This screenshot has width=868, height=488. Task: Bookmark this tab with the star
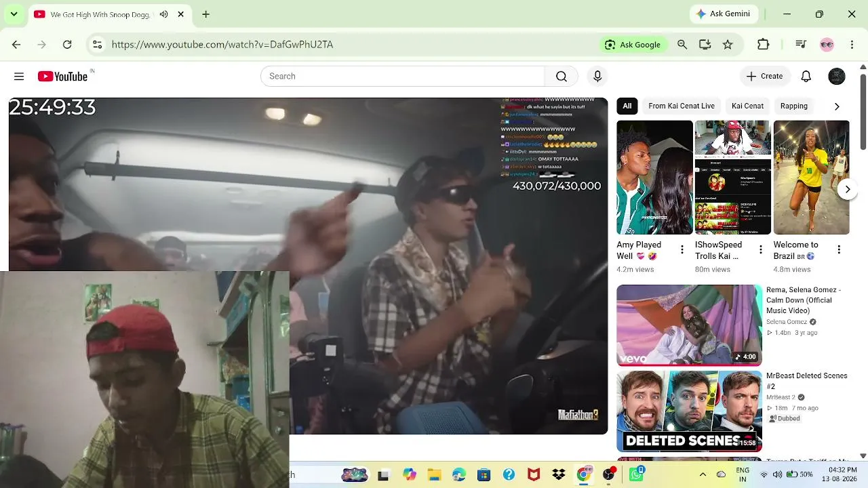click(728, 45)
